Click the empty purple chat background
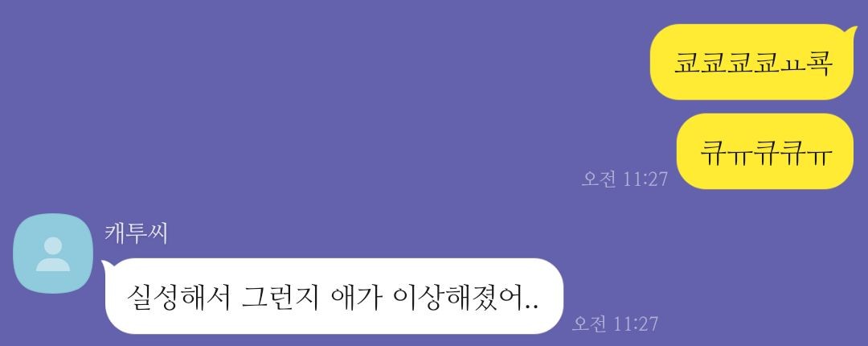 pyautogui.click(x=332, y=111)
